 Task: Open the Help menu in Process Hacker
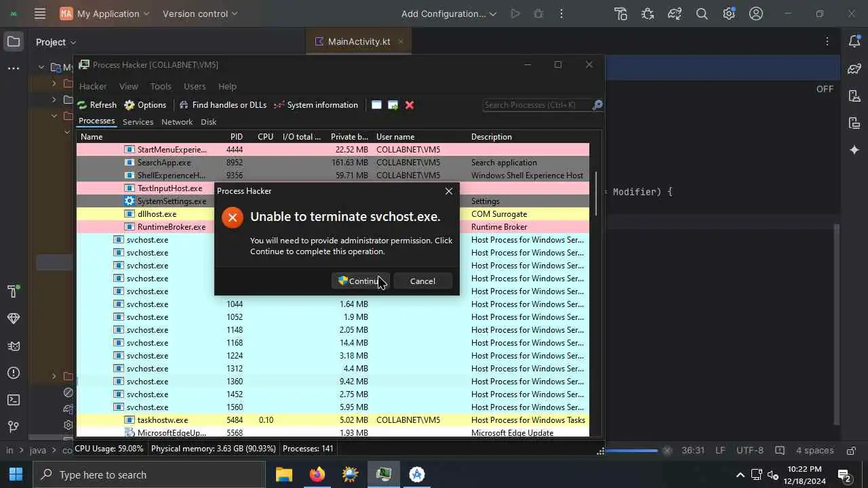point(227,86)
